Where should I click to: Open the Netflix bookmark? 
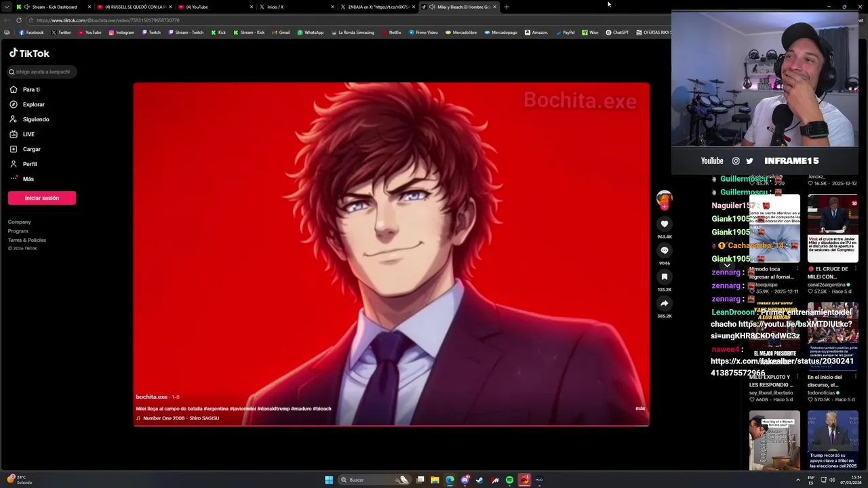(391, 33)
